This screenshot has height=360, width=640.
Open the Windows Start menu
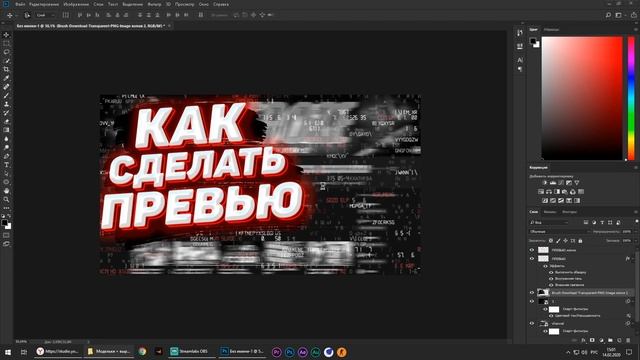point(8,352)
